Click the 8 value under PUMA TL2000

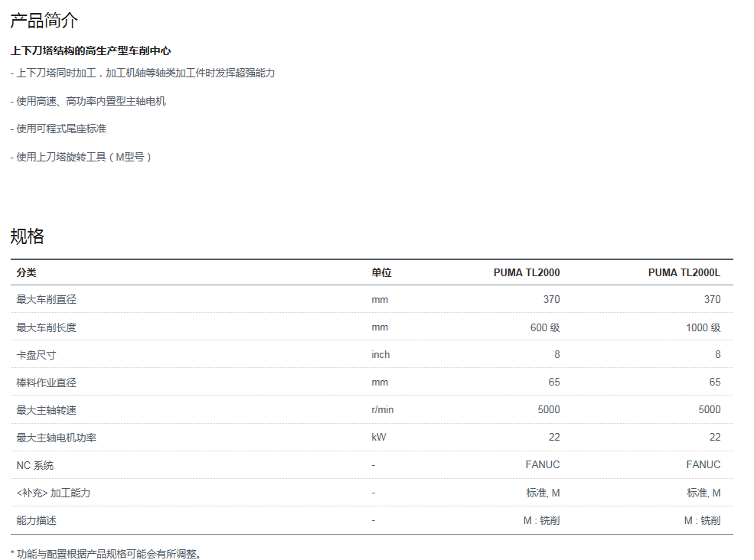[x=557, y=354]
